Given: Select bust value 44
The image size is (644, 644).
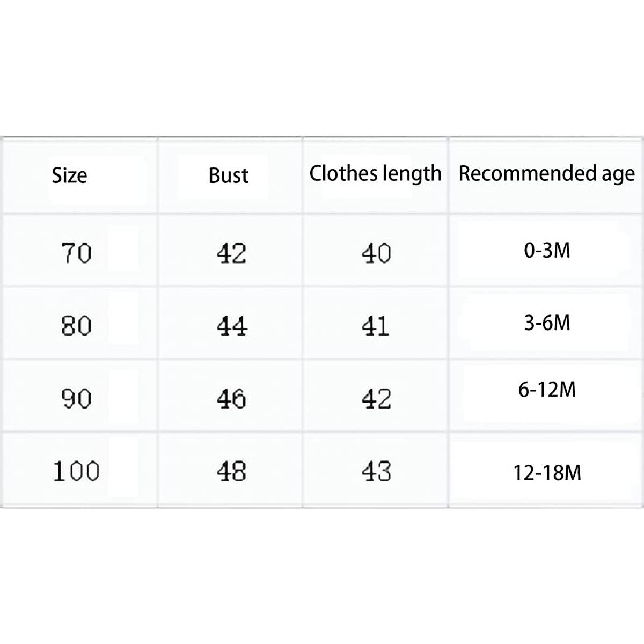Looking at the screenshot, I should [231, 326].
